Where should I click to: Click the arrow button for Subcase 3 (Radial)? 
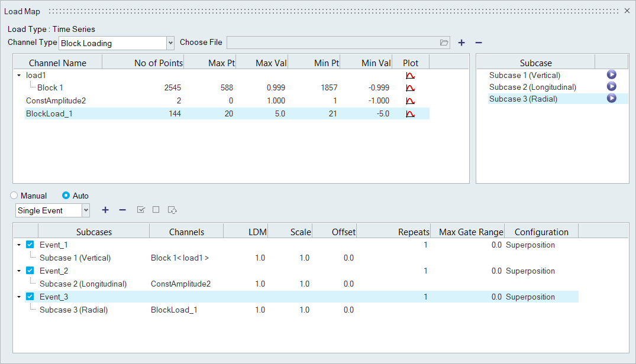(611, 99)
